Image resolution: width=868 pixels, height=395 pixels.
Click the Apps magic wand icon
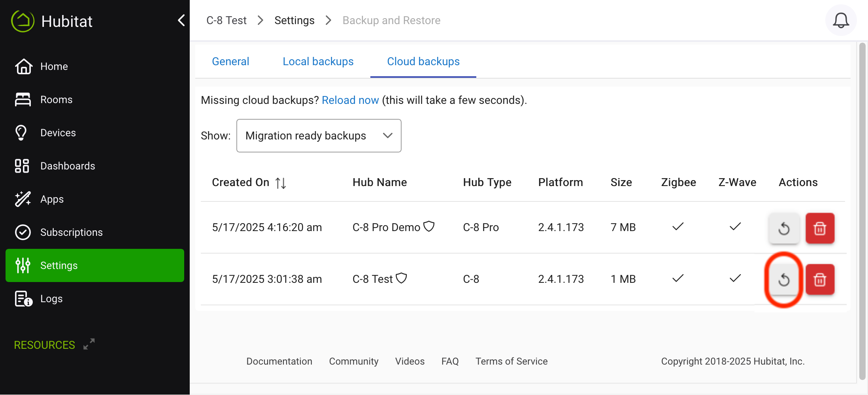pyautogui.click(x=23, y=199)
